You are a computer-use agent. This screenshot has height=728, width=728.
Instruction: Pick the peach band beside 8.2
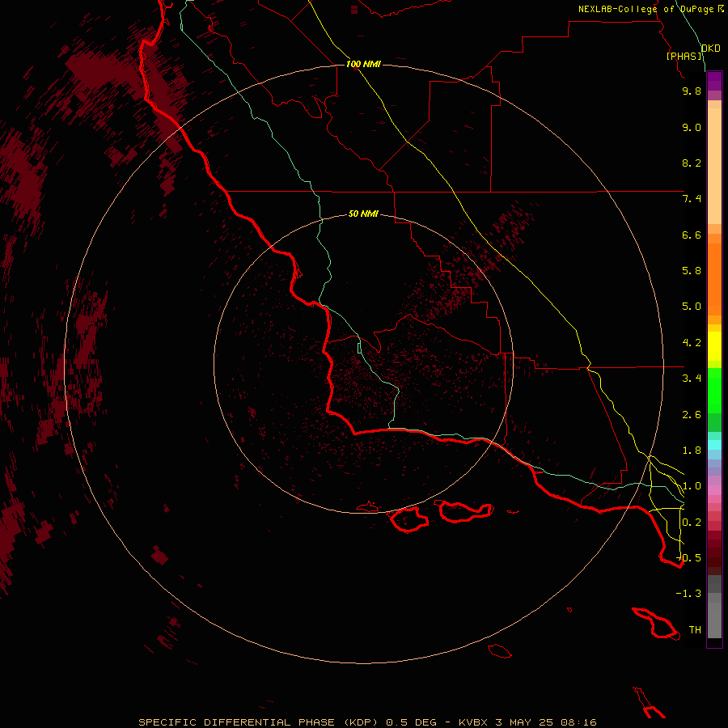point(714,166)
